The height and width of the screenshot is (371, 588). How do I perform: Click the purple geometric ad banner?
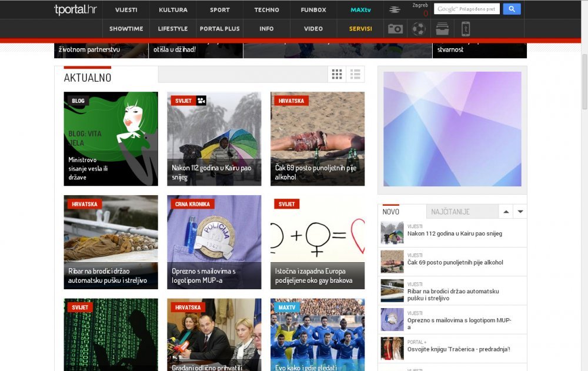(x=452, y=129)
